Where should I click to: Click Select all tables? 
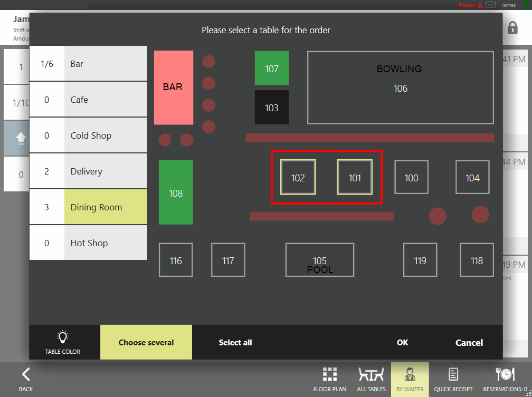coord(235,342)
